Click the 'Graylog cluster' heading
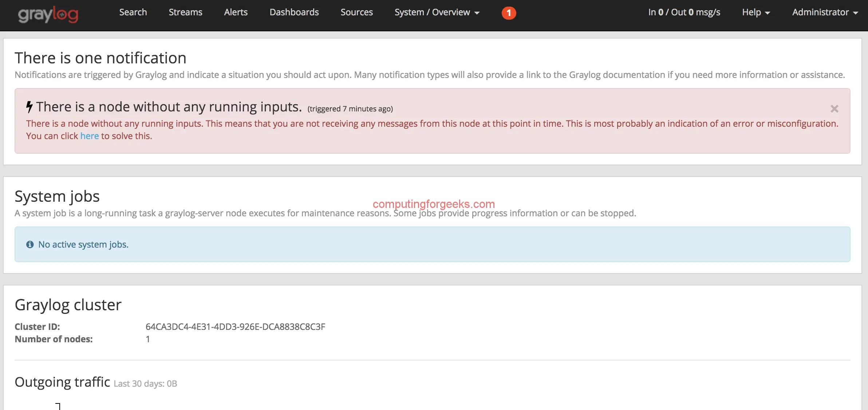This screenshot has height=410, width=868. tap(68, 305)
